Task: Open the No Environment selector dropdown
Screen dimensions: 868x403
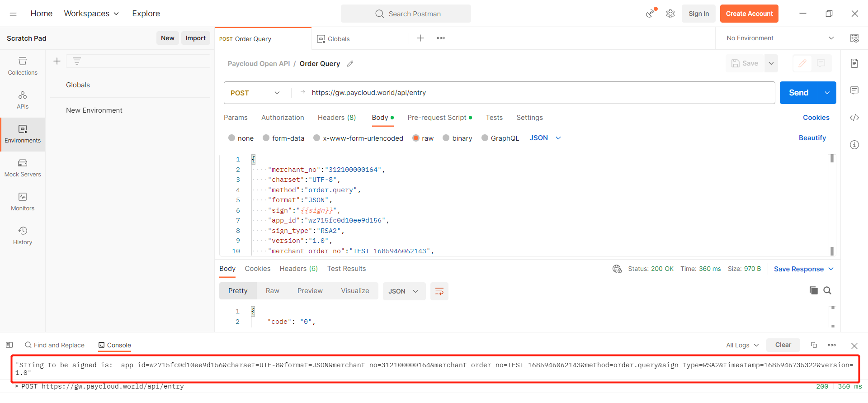Action: pyautogui.click(x=780, y=38)
